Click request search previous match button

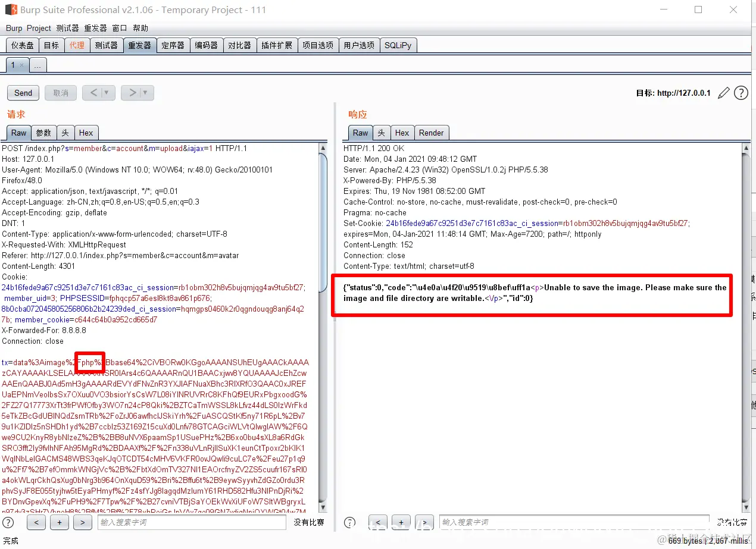(36, 522)
